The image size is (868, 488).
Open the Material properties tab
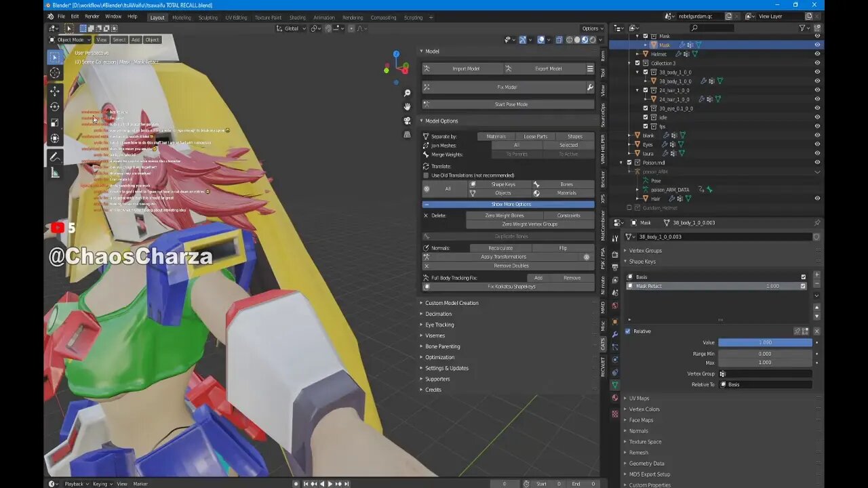pos(615,398)
